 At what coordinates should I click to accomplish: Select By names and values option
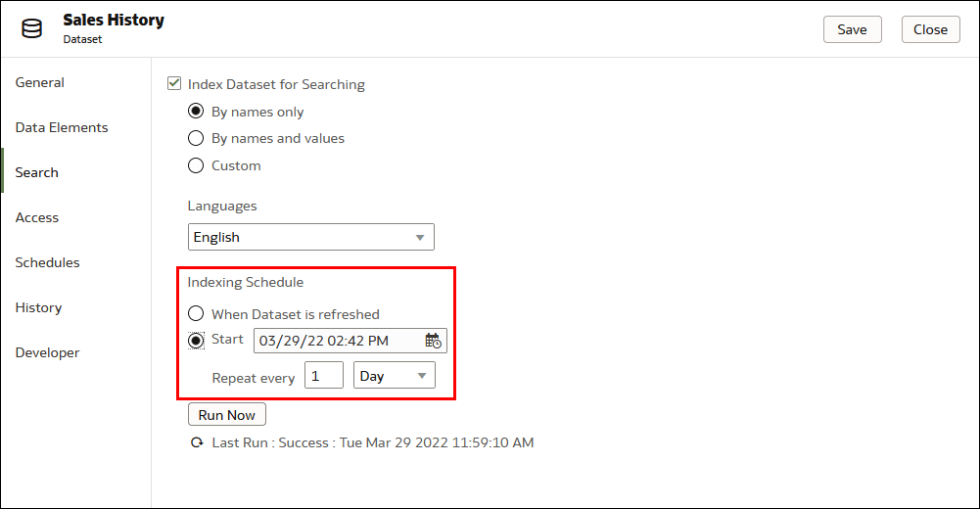point(196,138)
